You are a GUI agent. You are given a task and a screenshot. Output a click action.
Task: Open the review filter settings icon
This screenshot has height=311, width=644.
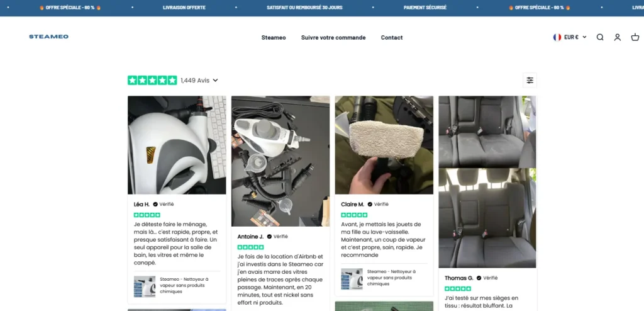click(x=530, y=80)
